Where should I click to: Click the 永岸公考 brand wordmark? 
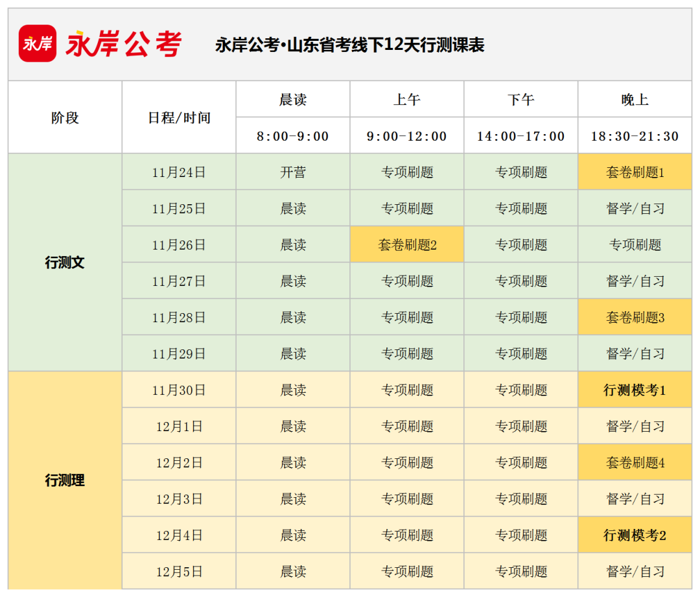(x=124, y=44)
